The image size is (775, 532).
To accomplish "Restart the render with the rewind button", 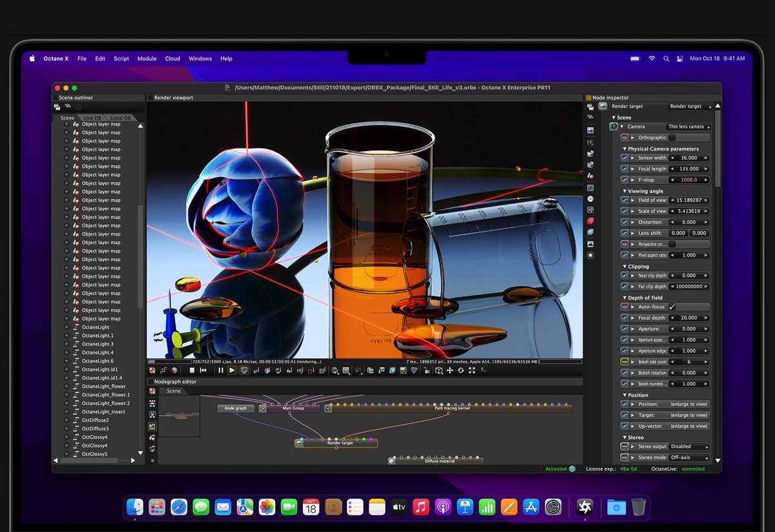I will [x=203, y=371].
